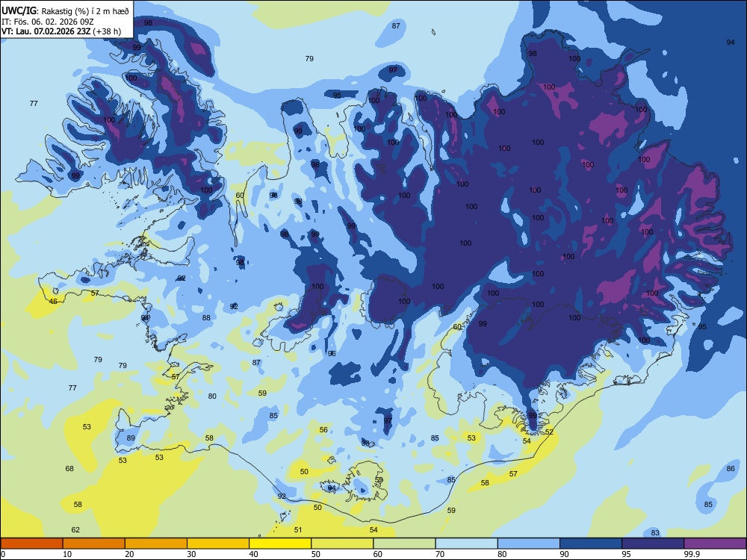
Task: Click the '46' humidity value on the map
Action: coord(53,302)
